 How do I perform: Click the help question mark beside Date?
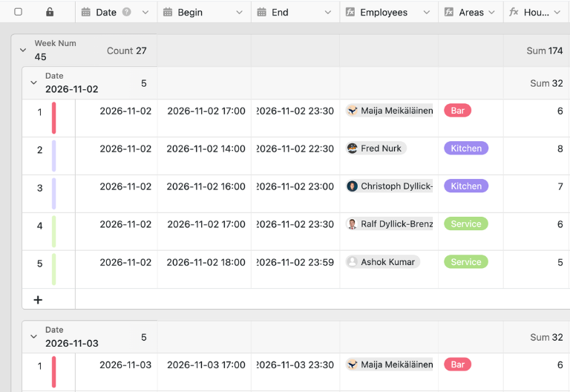click(x=126, y=12)
